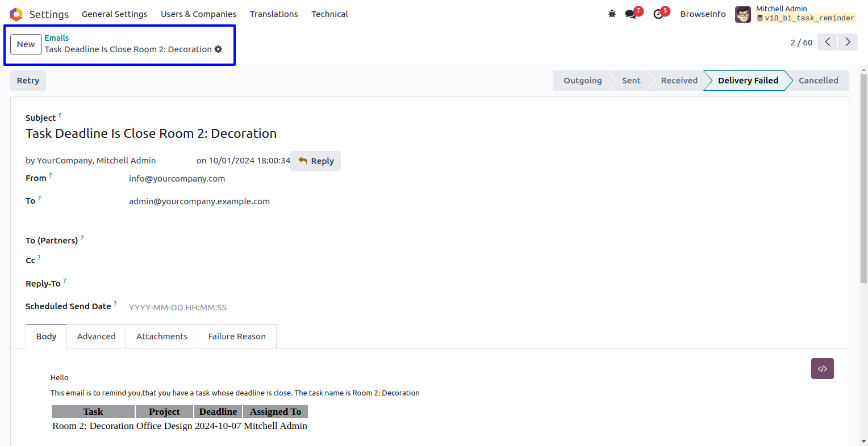Screen dimensions: 868x446
Task: Click the gear icon beside record title
Action: pyautogui.click(x=218, y=49)
